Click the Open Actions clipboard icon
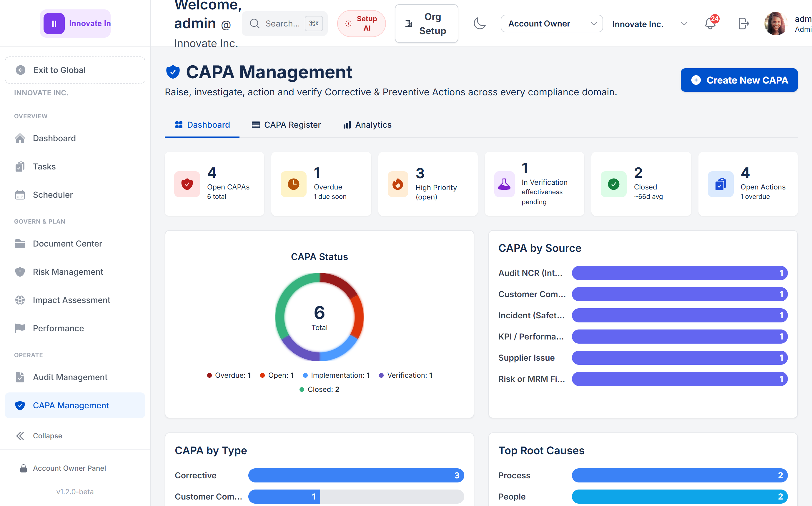812x506 pixels. [720, 184]
